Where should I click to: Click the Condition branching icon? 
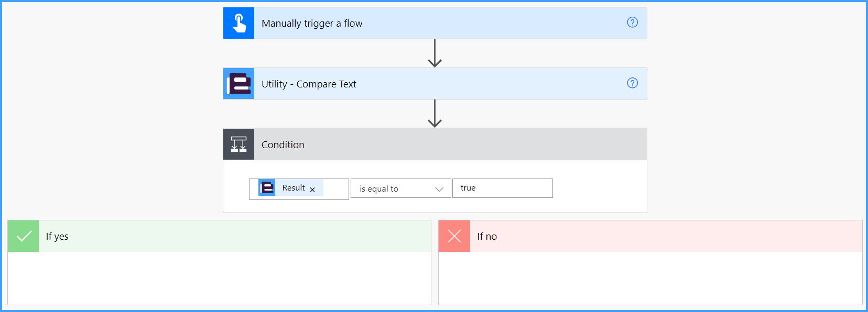click(238, 144)
